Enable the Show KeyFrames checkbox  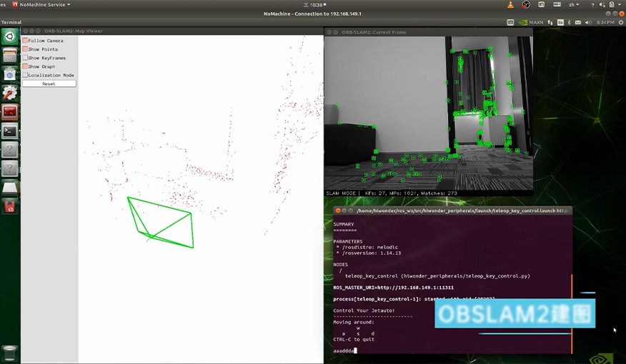pyautogui.click(x=25, y=58)
